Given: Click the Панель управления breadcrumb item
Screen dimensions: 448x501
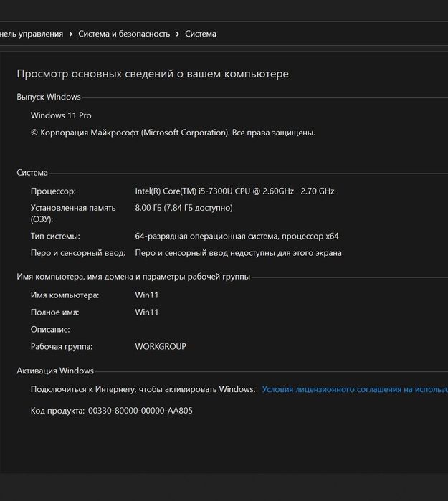Looking at the screenshot, I should 32,34.
